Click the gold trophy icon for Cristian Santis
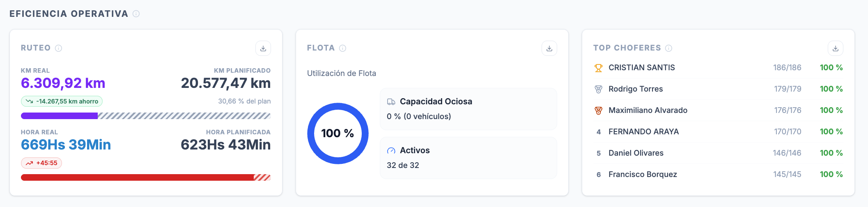 coord(599,68)
